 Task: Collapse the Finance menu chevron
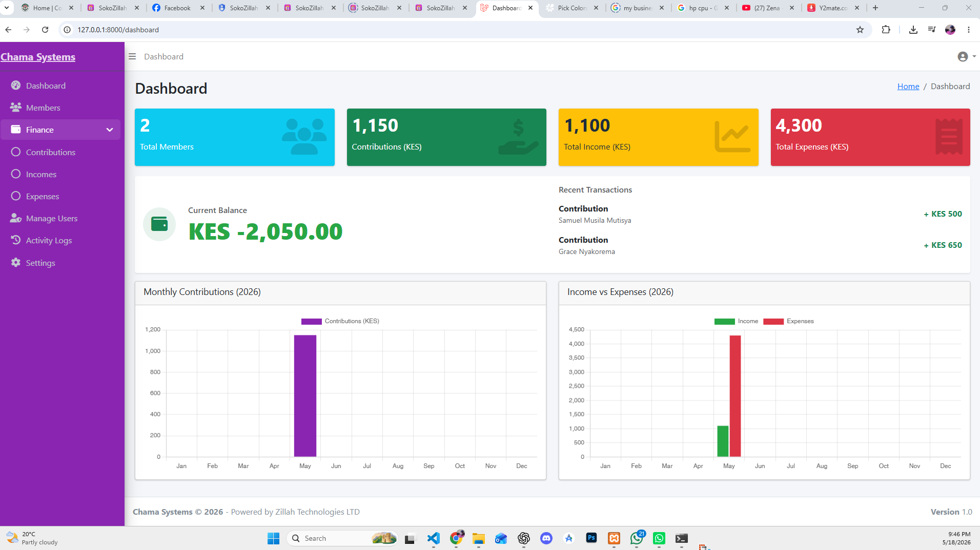(x=109, y=130)
